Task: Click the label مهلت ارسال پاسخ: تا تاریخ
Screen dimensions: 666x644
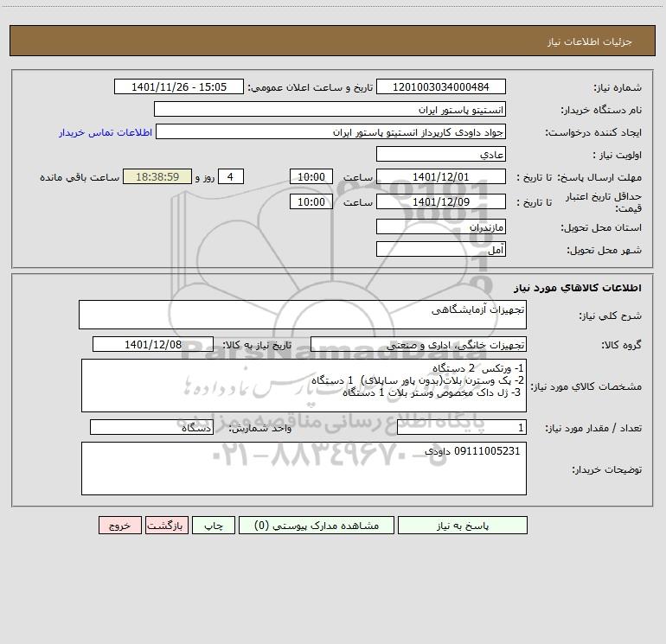Action: coord(579,177)
